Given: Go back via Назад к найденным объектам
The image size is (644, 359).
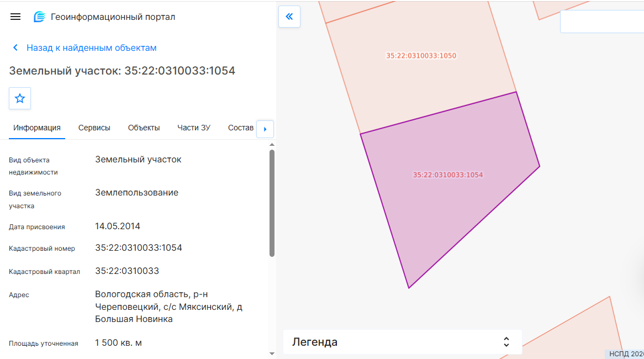Looking at the screenshot, I should click(92, 47).
